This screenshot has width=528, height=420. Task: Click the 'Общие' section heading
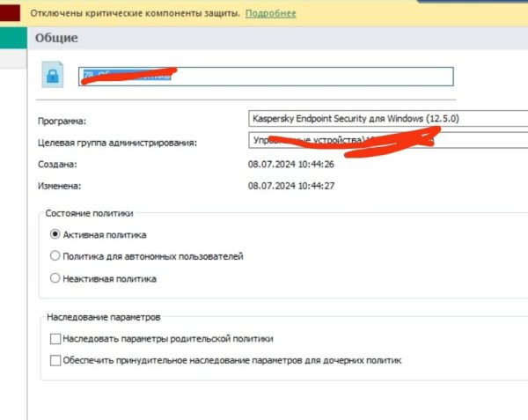coord(56,38)
